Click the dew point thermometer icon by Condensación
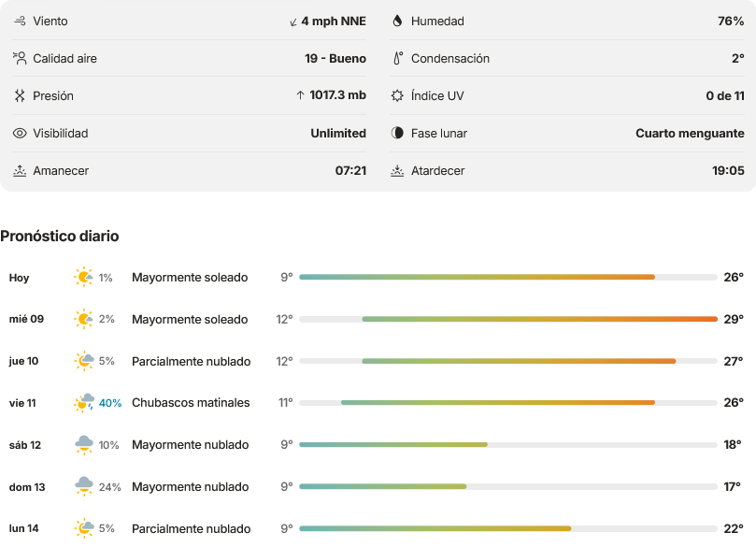Viewport: 756px width, 547px height. [x=398, y=58]
